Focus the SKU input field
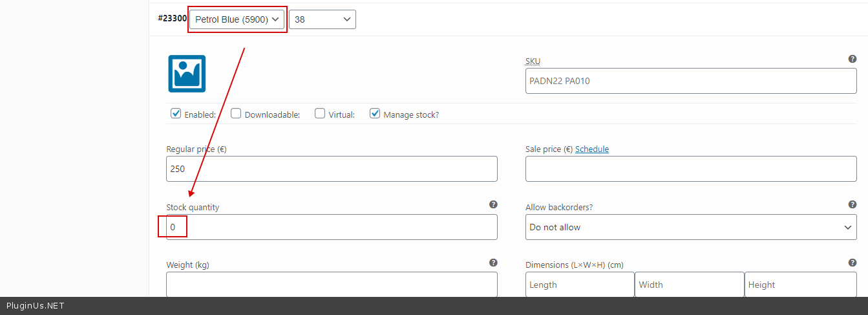868x315 pixels. [690, 81]
